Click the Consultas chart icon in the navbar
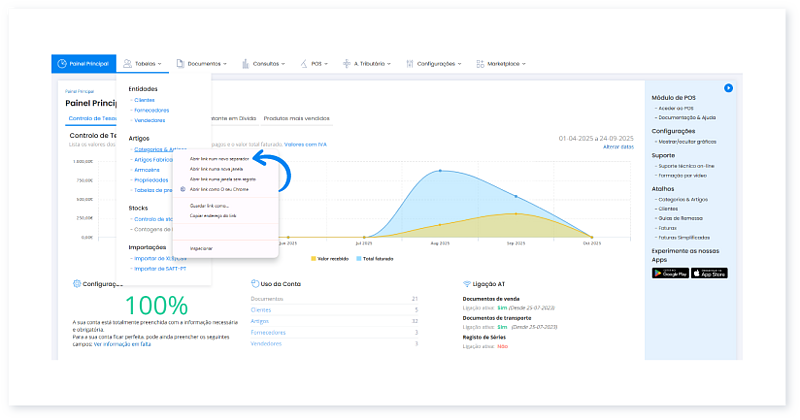 pyautogui.click(x=245, y=63)
